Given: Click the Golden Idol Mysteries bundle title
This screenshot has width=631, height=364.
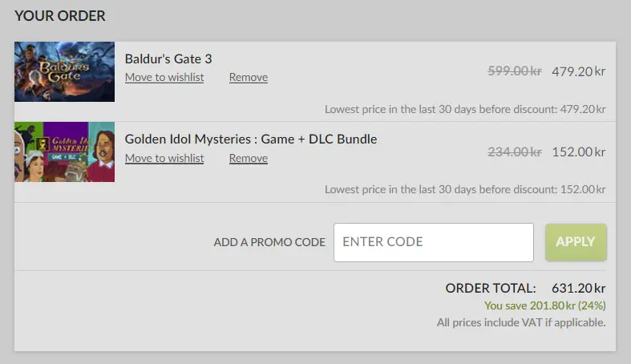Looking at the screenshot, I should click(x=251, y=140).
